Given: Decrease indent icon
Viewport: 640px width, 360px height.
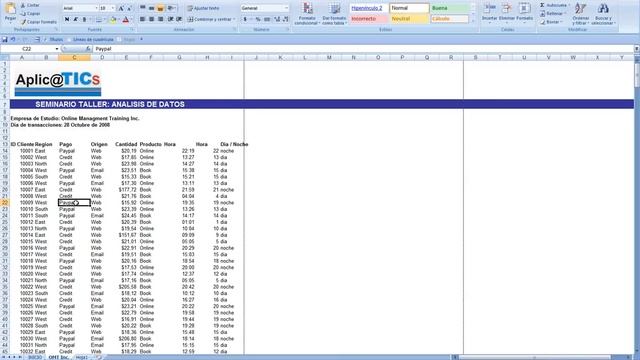Looking at the screenshot, I should [171, 19].
